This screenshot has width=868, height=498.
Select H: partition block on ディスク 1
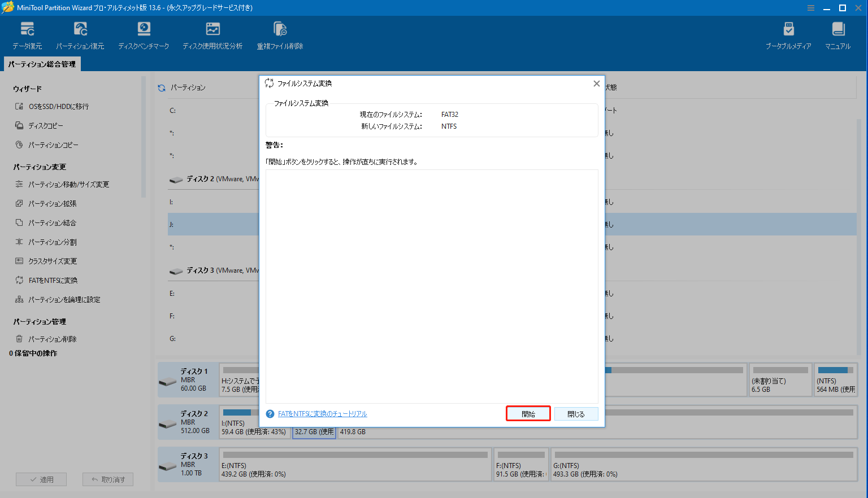pyautogui.click(x=239, y=379)
